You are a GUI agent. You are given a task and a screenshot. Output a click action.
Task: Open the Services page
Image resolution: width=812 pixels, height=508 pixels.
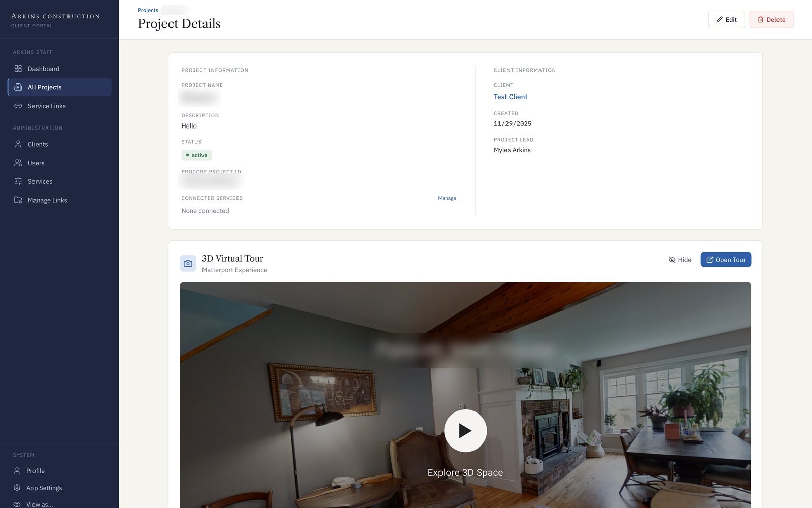point(59,181)
